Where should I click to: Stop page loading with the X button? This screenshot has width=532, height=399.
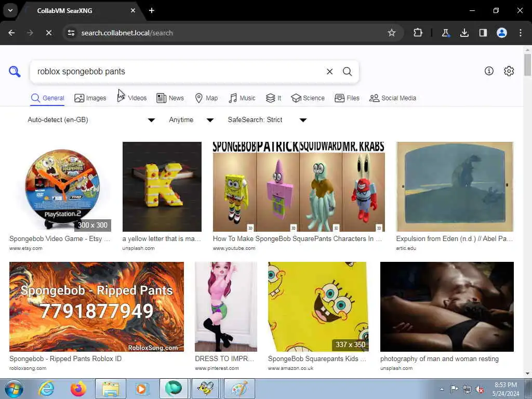pyautogui.click(x=48, y=33)
